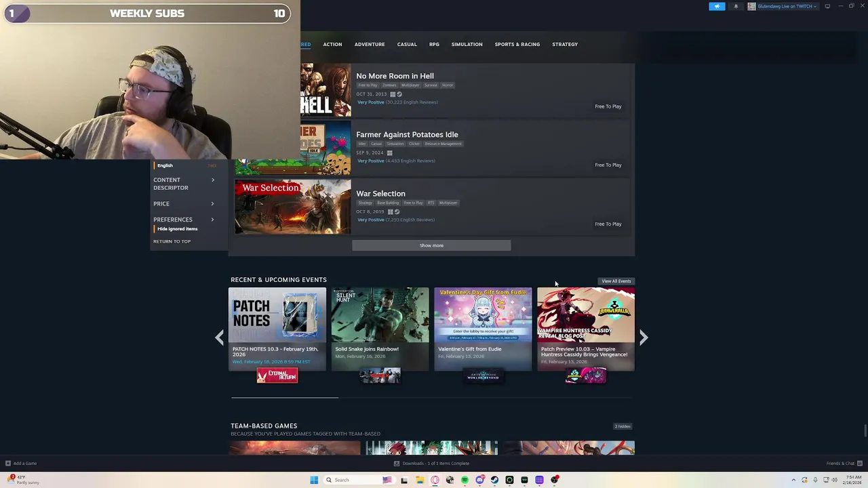Viewport: 868px width, 488px height.
Task: Open the Steam notifications bell
Action: 736,6
